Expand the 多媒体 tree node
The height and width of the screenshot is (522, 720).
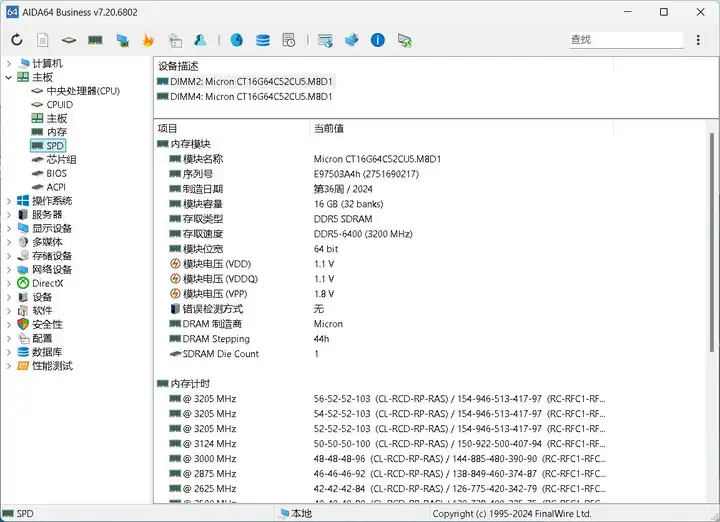[x=9, y=242]
